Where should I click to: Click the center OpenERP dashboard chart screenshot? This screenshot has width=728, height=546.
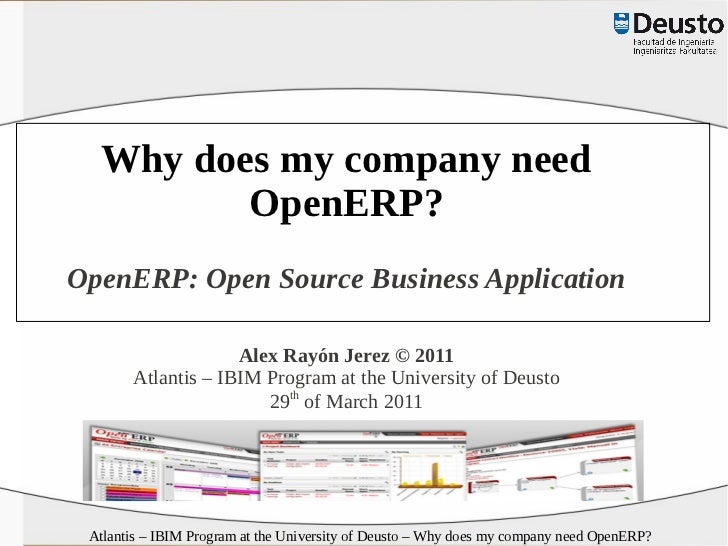[x=363, y=466]
